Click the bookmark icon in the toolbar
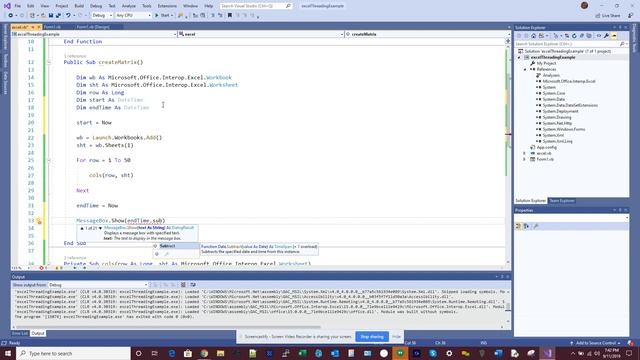The image size is (640, 360). [230, 16]
